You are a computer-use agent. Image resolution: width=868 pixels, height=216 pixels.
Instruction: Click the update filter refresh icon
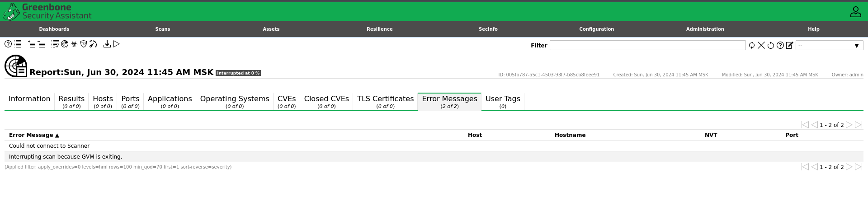[752, 45]
